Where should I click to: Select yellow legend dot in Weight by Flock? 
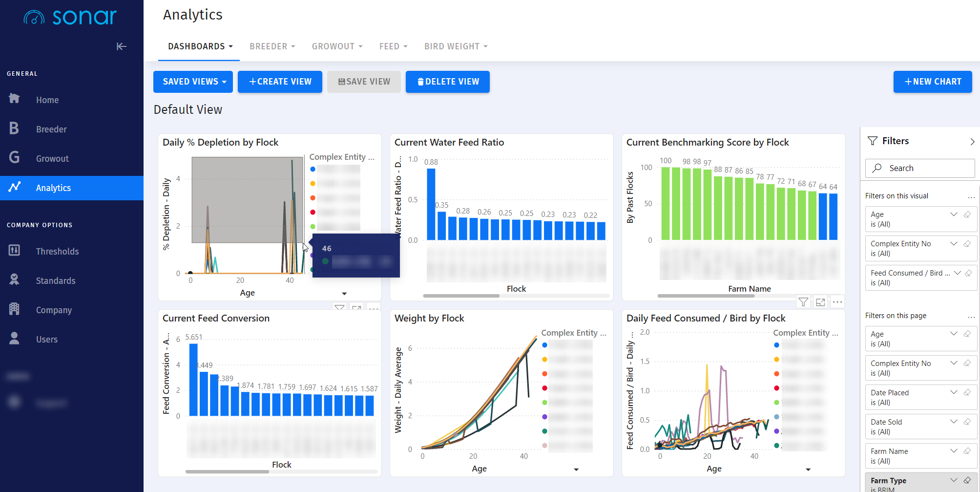[544, 360]
